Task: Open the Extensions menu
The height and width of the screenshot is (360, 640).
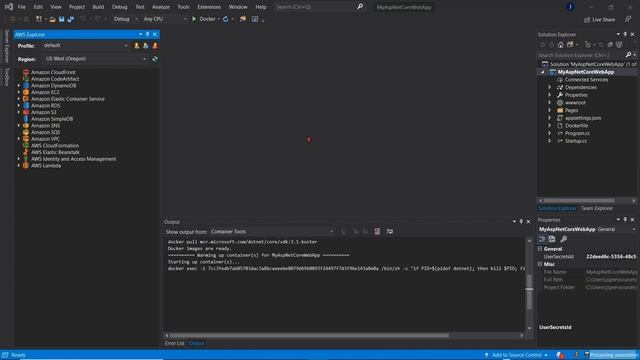Action: coord(209,7)
